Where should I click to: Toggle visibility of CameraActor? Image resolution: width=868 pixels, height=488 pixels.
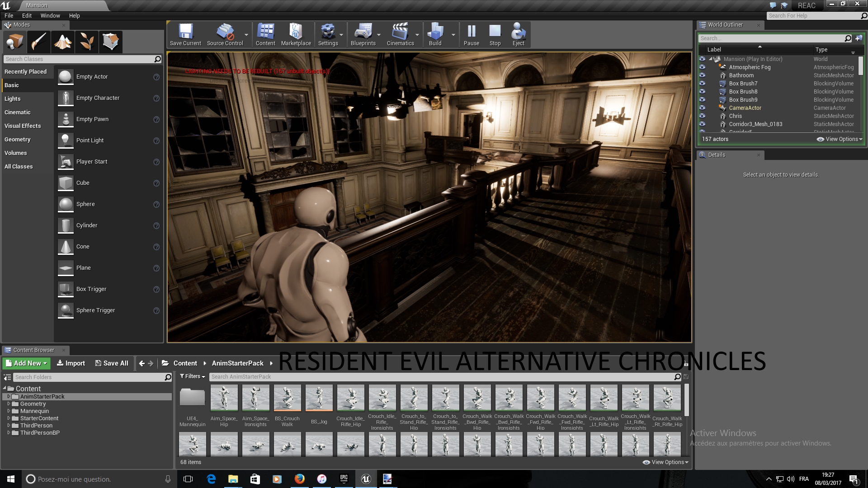coord(702,108)
